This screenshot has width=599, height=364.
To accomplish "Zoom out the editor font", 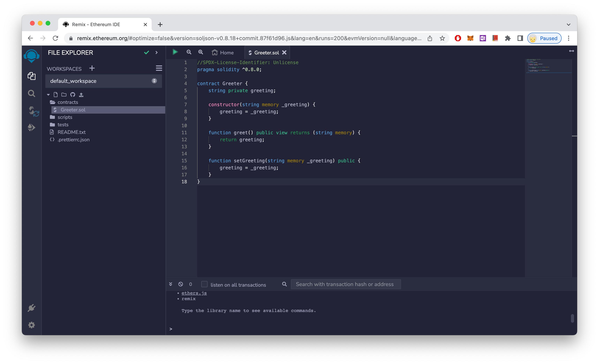I will click(189, 52).
